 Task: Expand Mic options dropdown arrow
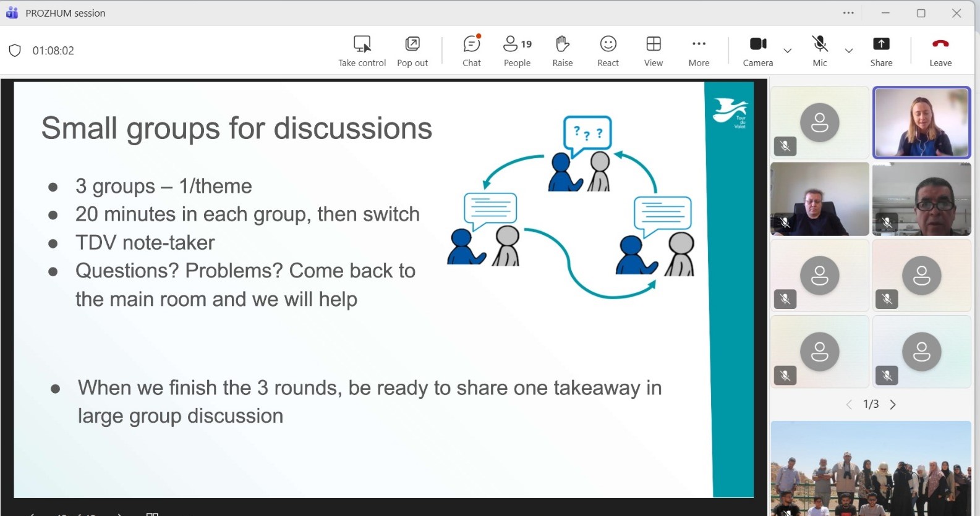pyautogui.click(x=849, y=51)
